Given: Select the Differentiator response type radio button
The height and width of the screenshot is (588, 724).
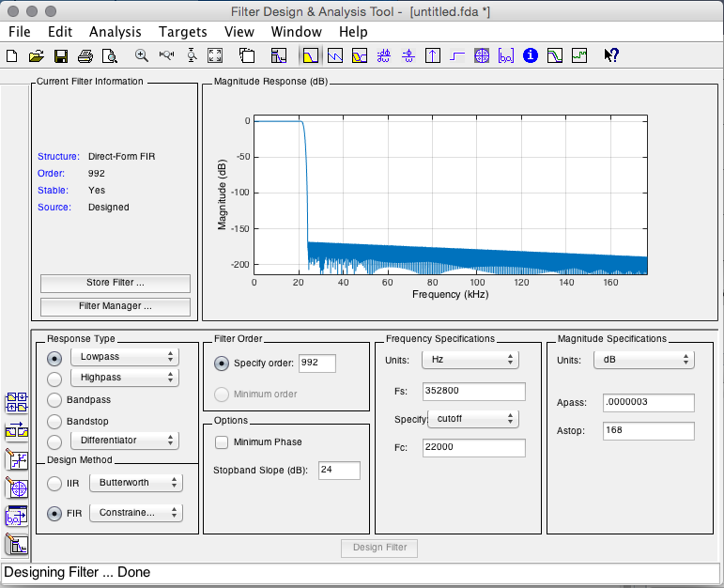Looking at the screenshot, I should pos(54,442).
